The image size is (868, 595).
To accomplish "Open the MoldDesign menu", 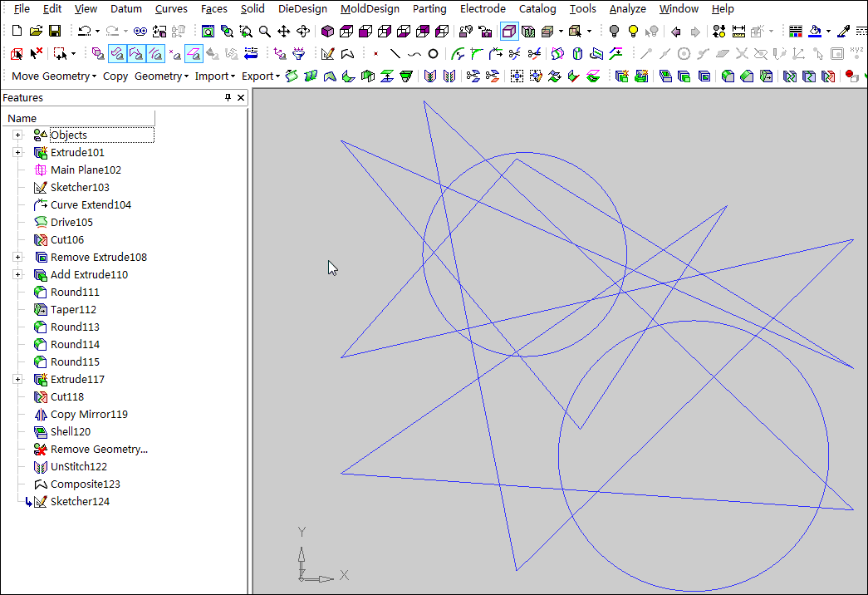I will 370,9.
